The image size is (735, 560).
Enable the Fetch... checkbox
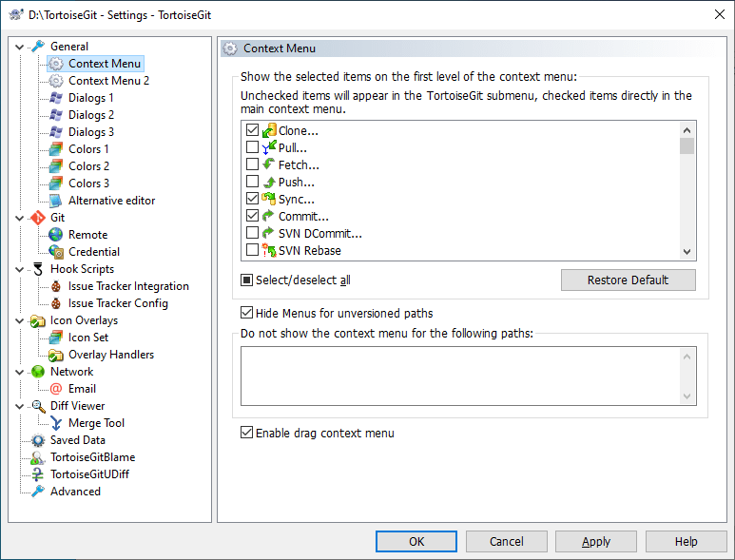click(x=252, y=164)
